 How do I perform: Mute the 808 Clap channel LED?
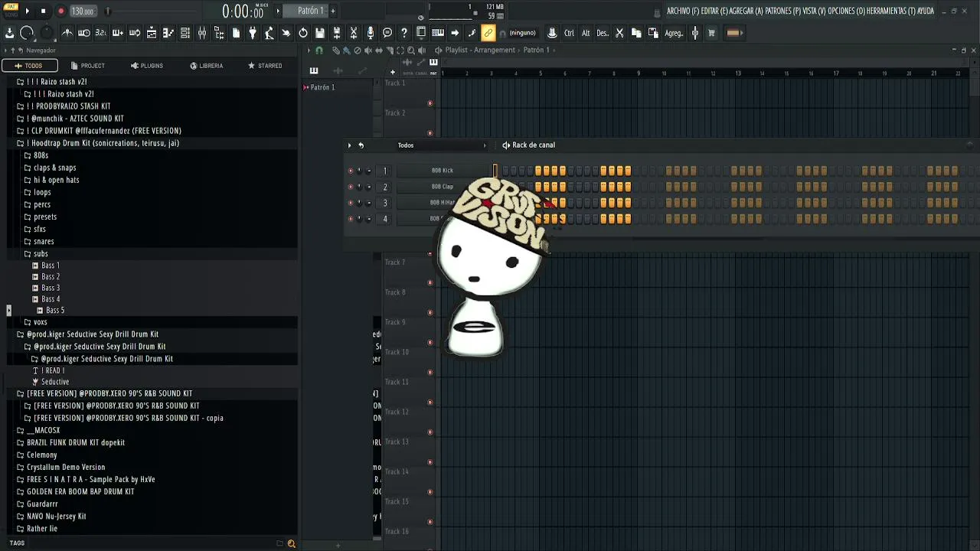point(351,187)
